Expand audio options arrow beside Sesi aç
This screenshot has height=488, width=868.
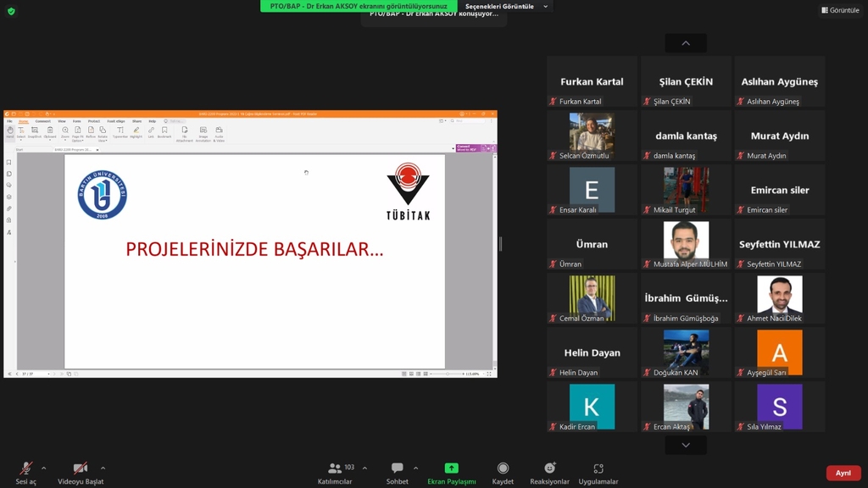click(44, 468)
